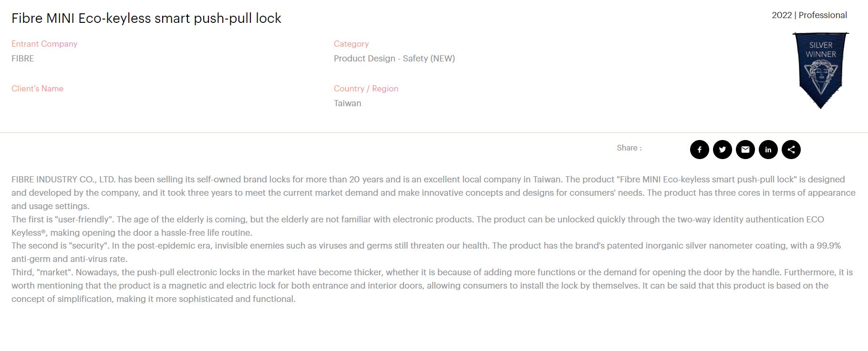
Task: Click the Entrant Company label
Action: [x=44, y=44]
